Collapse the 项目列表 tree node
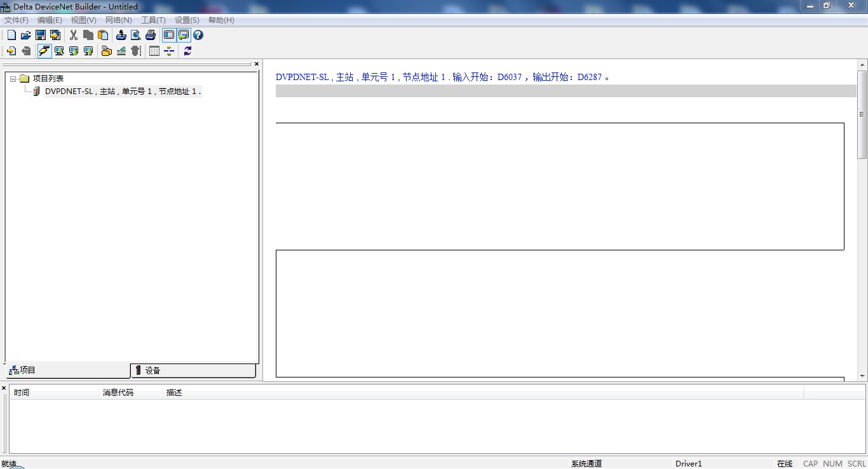 pos(14,79)
